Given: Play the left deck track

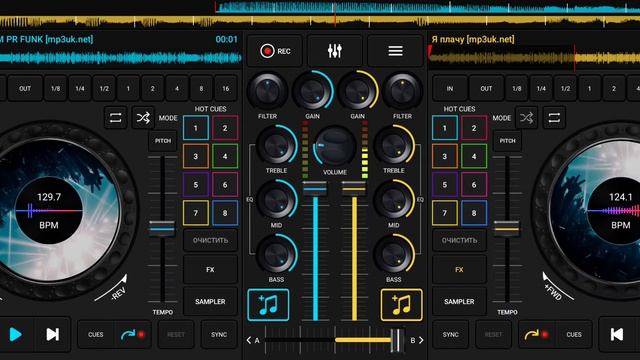Looking at the screenshot, I should [x=16, y=334].
